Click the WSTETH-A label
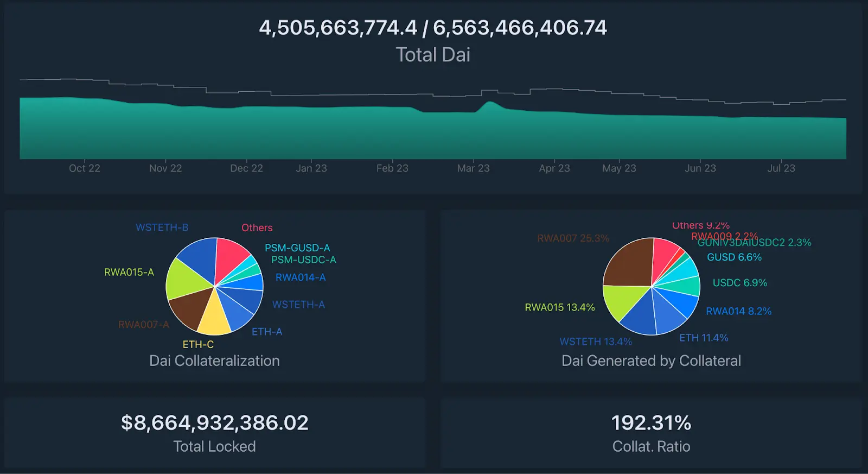This screenshot has height=474, width=868. click(x=298, y=305)
